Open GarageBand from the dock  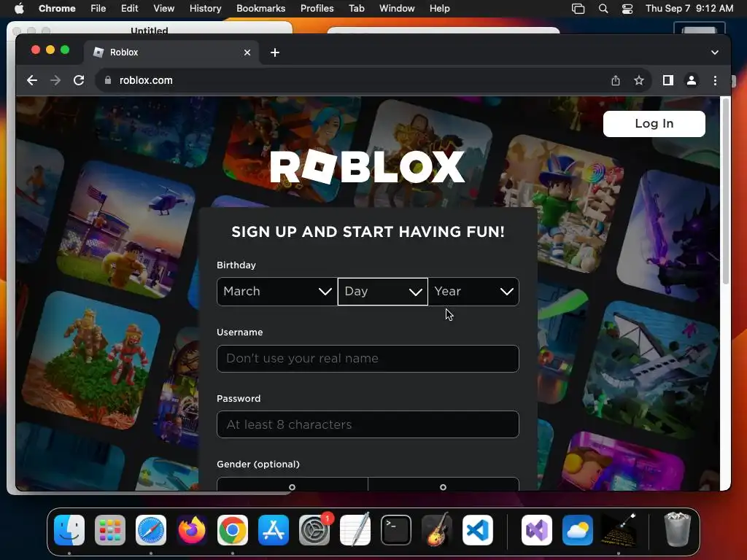point(437,529)
